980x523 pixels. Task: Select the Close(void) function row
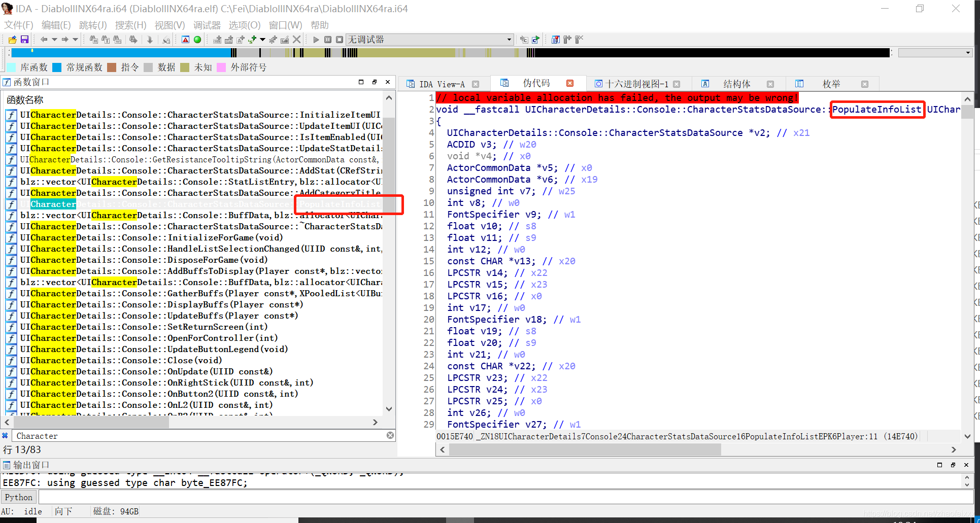tap(194, 360)
